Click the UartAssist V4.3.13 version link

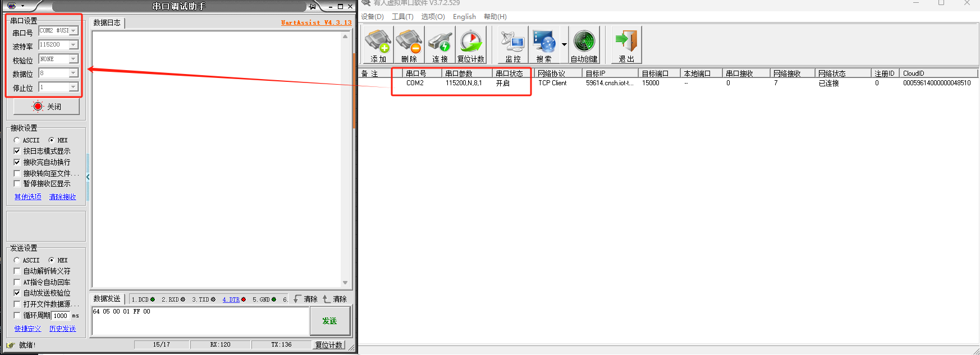coord(316,23)
